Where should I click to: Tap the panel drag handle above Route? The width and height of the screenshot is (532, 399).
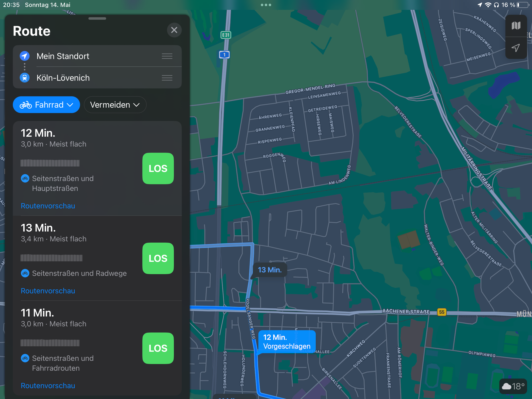(x=97, y=18)
